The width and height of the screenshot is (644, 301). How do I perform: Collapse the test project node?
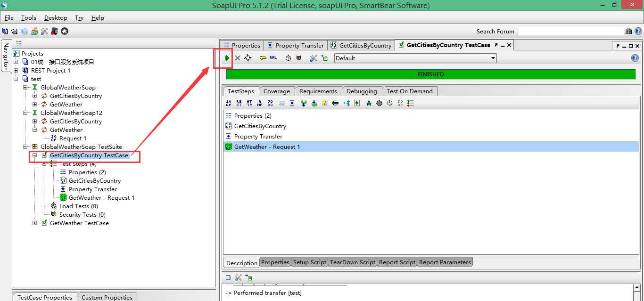tap(16, 79)
